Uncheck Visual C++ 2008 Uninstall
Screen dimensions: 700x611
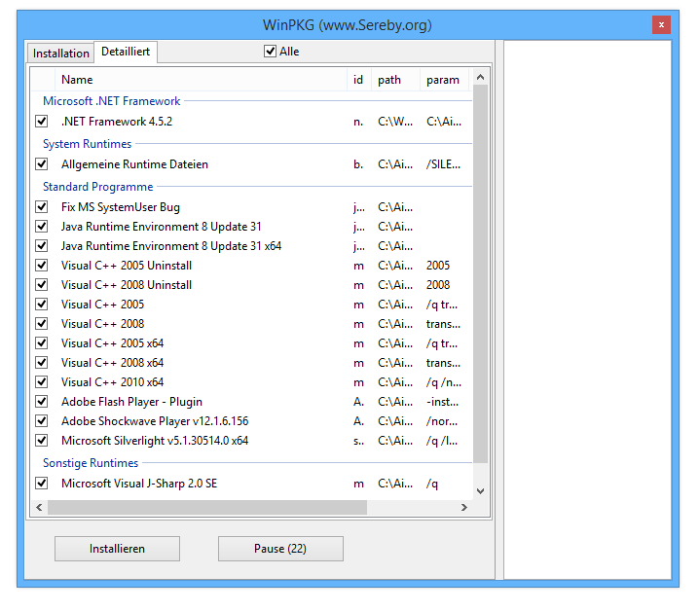42,284
